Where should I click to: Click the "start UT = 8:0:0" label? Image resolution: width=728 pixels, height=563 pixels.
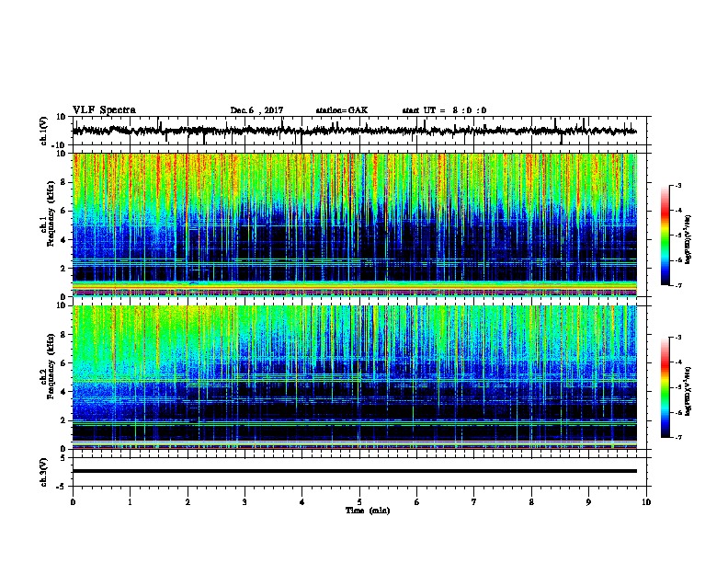click(x=444, y=110)
